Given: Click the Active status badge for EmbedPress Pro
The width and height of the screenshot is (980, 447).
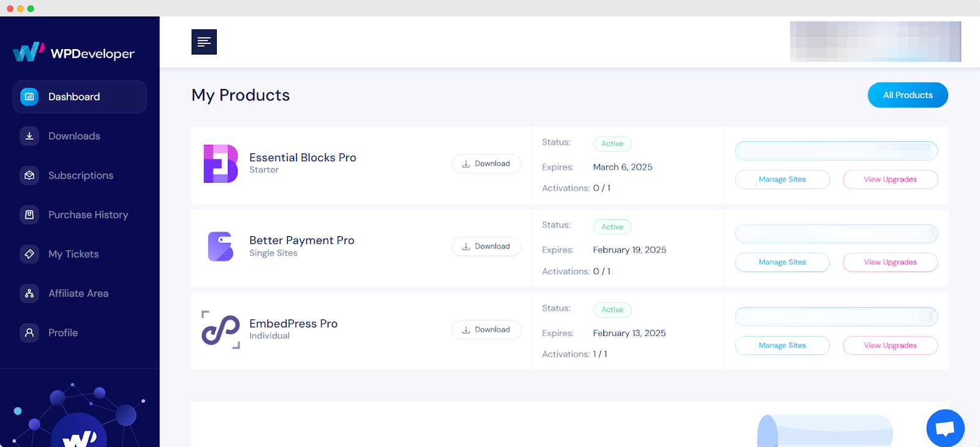Looking at the screenshot, I should [x=612, y=310].
